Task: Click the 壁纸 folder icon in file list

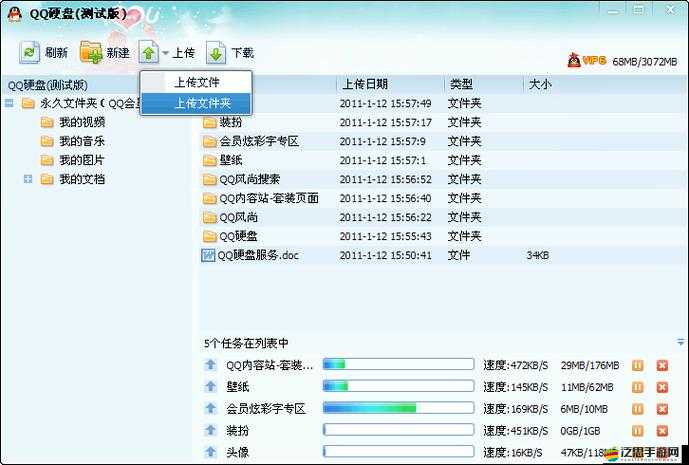Action: (x=210, y=160)
